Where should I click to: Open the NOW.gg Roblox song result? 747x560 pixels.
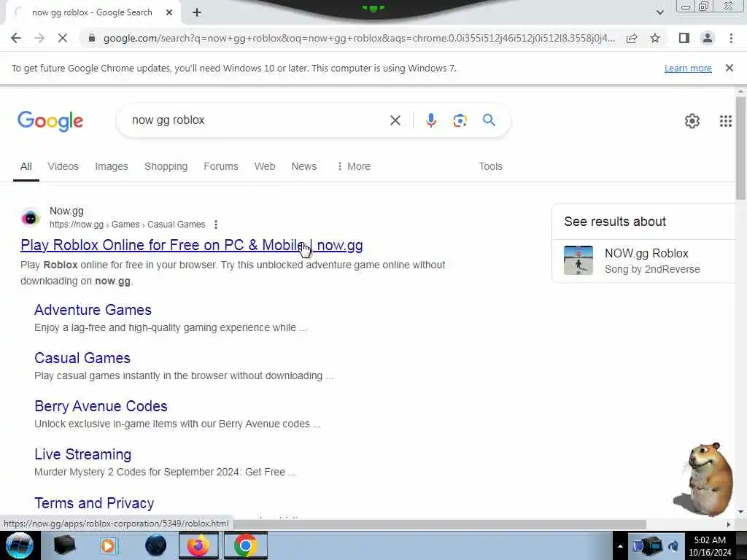coord(646,253)
